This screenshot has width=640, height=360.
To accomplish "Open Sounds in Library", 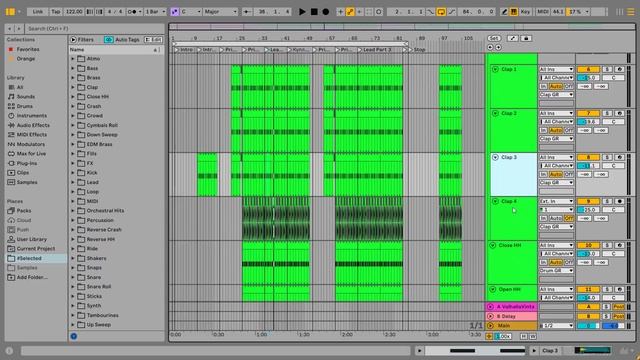I will [25, 97].
